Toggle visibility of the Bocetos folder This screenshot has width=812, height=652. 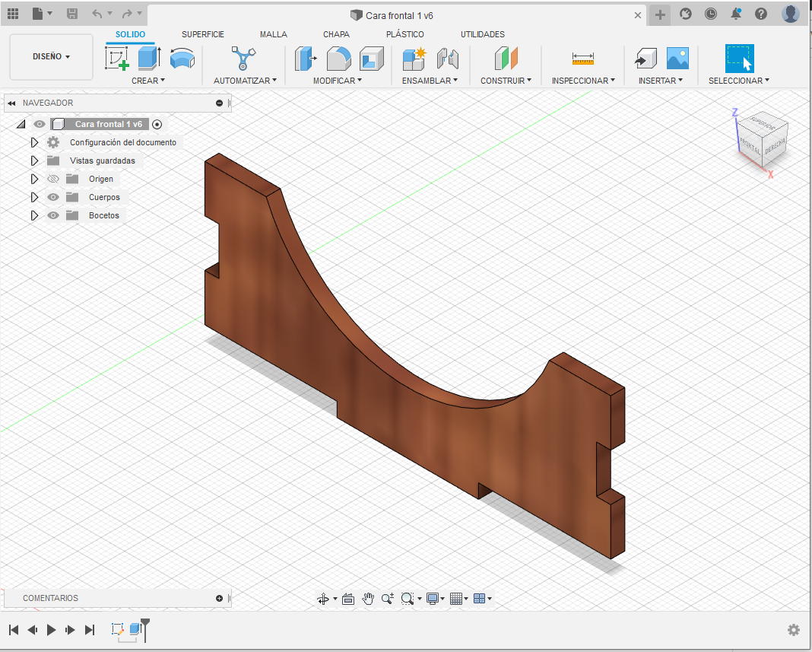click(53, 215)
